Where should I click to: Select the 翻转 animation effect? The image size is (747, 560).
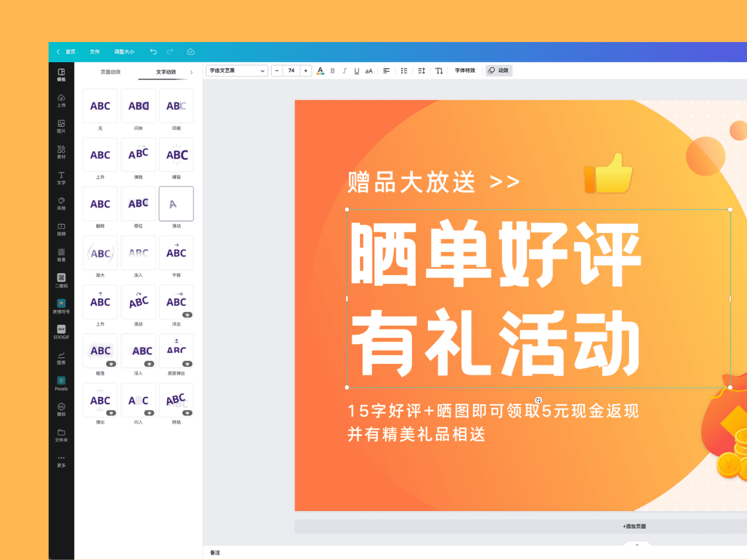point(100,204)
